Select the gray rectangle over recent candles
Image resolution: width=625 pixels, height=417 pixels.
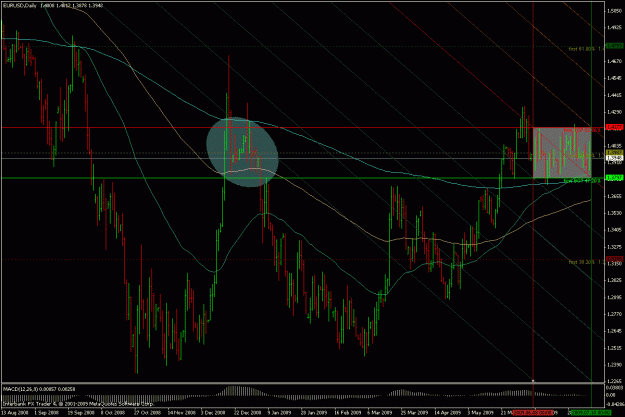tap(562, 153)
